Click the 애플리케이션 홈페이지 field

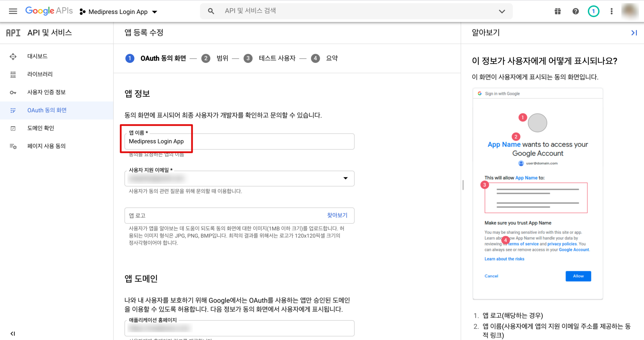(x=239, y=328)
